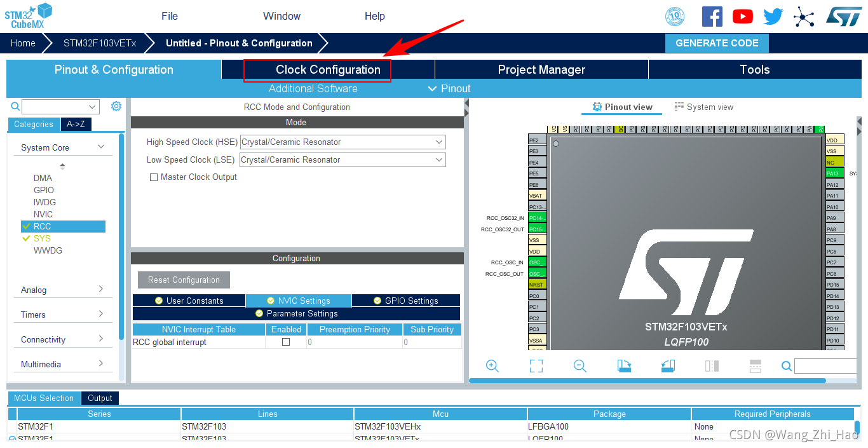Open the Help menu

point(375,17)
